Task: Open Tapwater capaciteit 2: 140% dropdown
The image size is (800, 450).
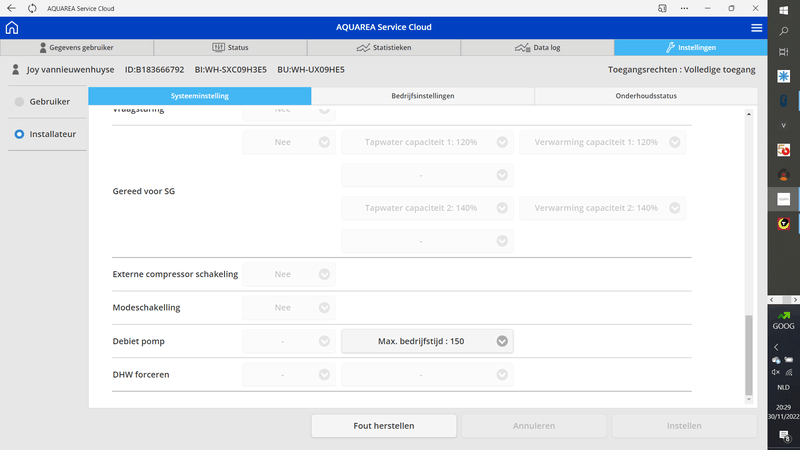Action: coord(428,208)
